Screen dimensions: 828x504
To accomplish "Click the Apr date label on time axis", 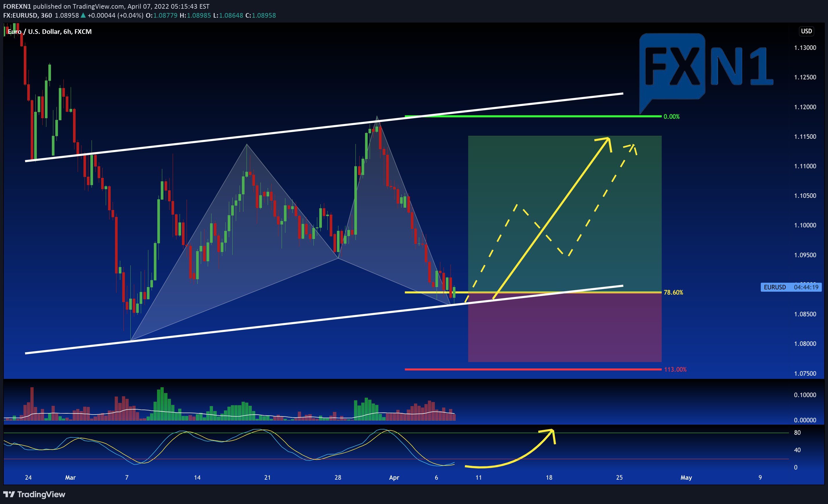I will pyautogui.click(x=394, y=477).
